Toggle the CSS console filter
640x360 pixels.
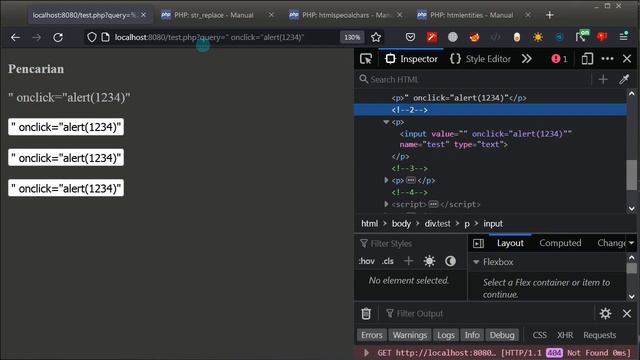tap(540, 335)
